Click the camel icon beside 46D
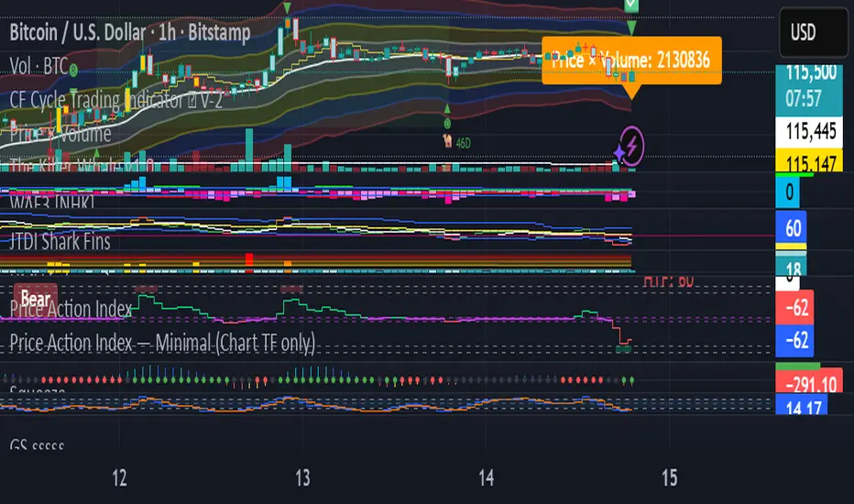The width and height of the screenshot is (854, 504). tap(448, 142)
